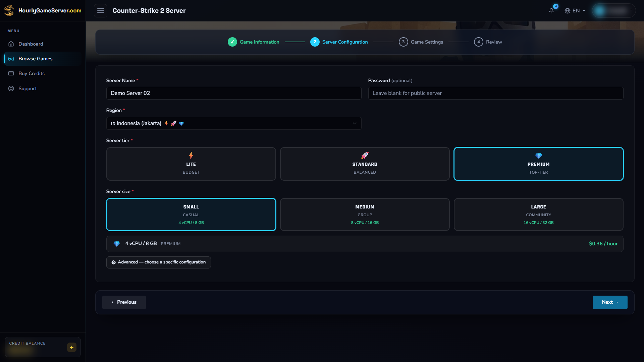Open the Region dropdown

[234, 123]
